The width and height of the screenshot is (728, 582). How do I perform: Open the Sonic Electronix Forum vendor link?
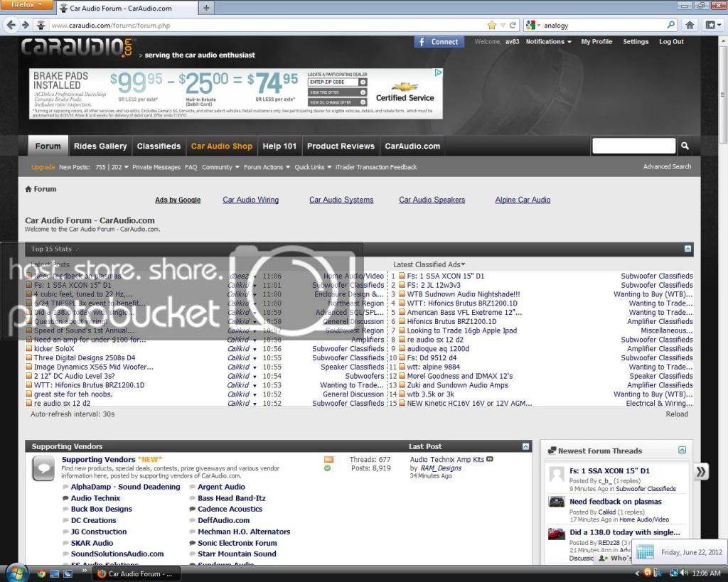tap(237, 543)
